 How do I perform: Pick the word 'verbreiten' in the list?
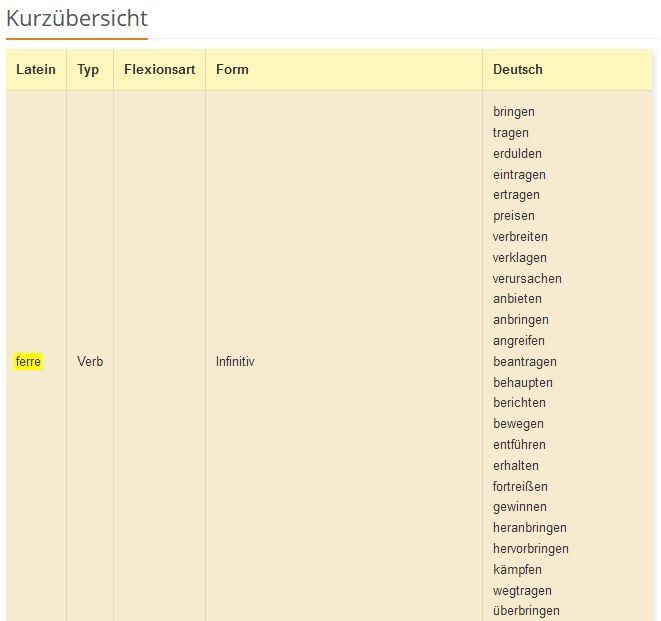pos(520,237)
